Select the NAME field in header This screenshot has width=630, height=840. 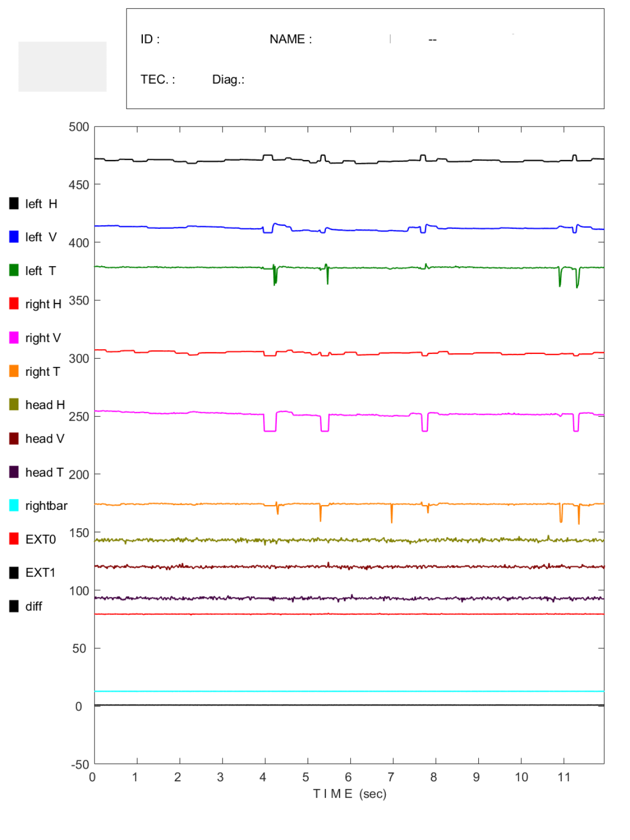[291, 39]
